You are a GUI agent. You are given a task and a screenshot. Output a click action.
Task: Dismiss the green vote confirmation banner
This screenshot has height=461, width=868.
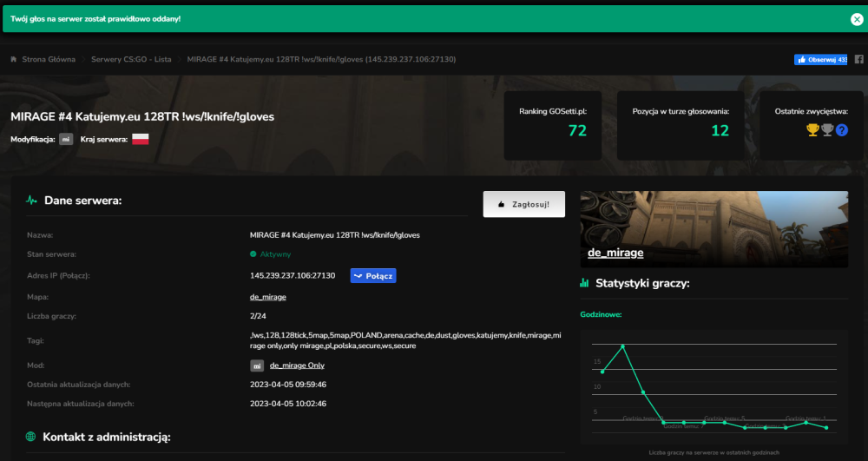pyautogui.click(x=857, y=19)
